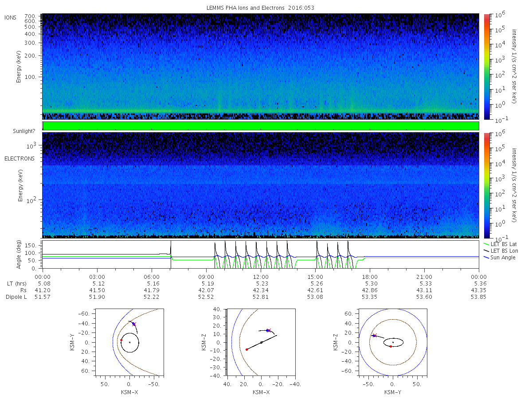Click the 21:00 time tick label

pos(424,276)
